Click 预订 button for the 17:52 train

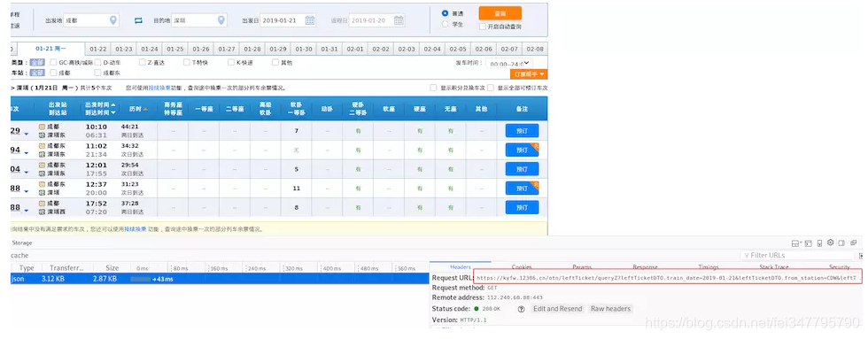(522, 207)
